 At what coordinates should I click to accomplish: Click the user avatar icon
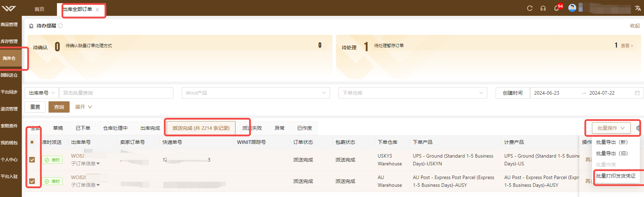click(572, 7)
